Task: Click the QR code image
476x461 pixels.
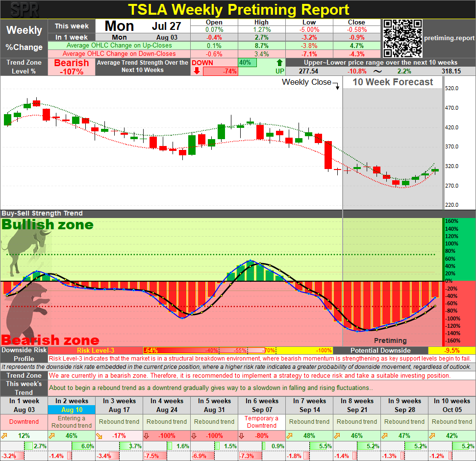Action: [x=402, y=38]
